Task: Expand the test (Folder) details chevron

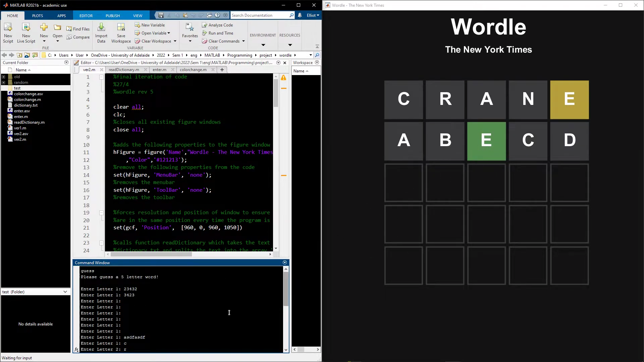Action: coord(65,292)
